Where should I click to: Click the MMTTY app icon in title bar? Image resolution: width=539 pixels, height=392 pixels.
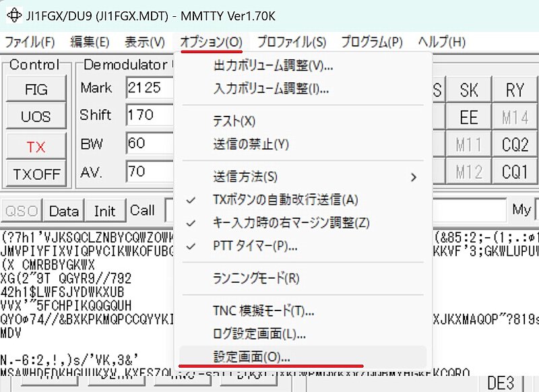coord(14,15)
